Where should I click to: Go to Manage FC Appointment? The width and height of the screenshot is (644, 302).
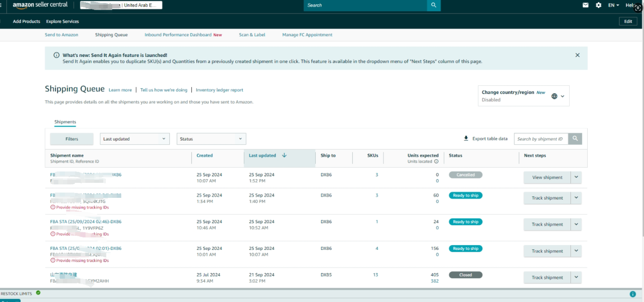(x=307, y=35)
